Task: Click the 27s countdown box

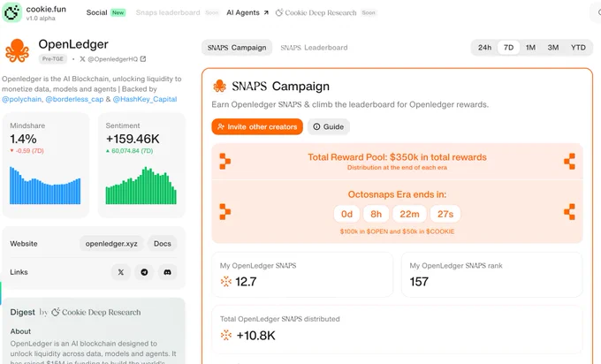Action: [445, 214]
